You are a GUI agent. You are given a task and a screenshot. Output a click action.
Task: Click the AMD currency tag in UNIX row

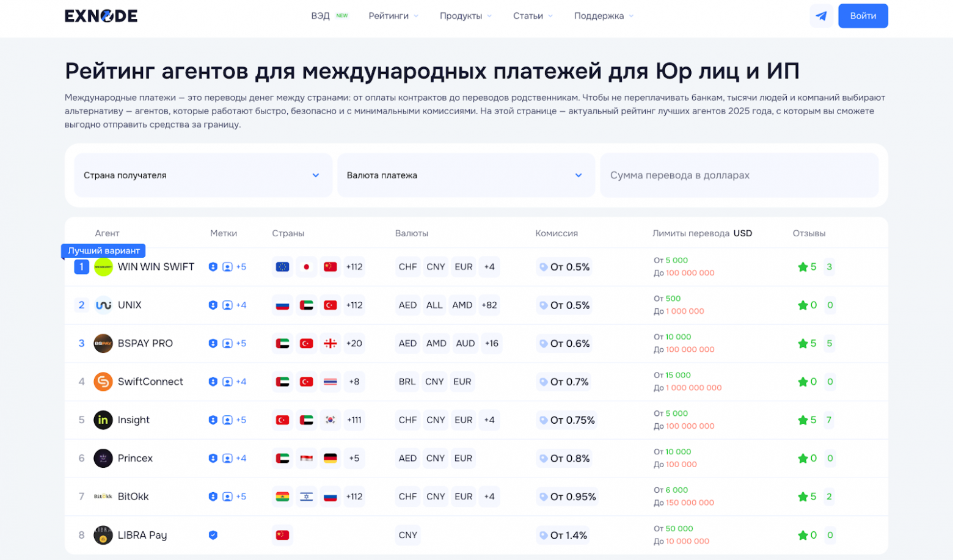point(462,305)
